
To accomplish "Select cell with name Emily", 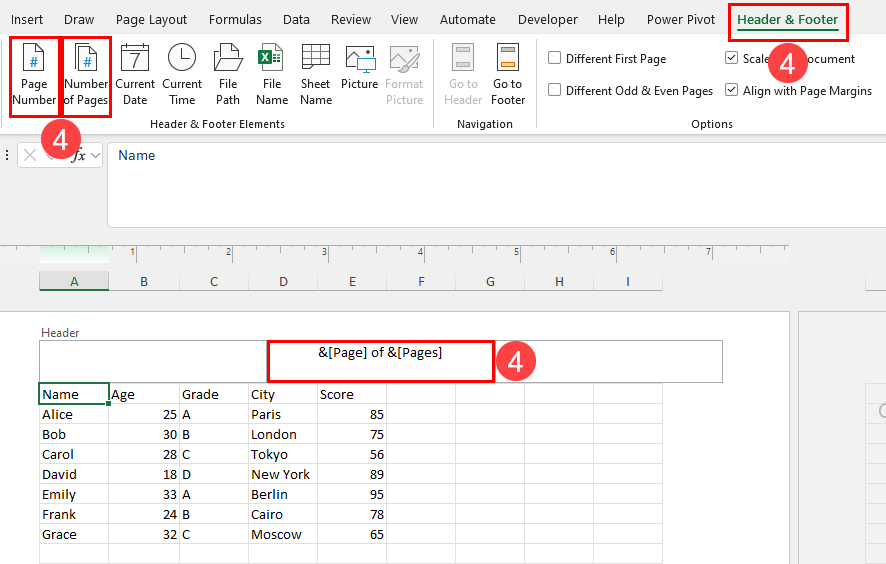I will pyautogui.click(x=74, y=494).
